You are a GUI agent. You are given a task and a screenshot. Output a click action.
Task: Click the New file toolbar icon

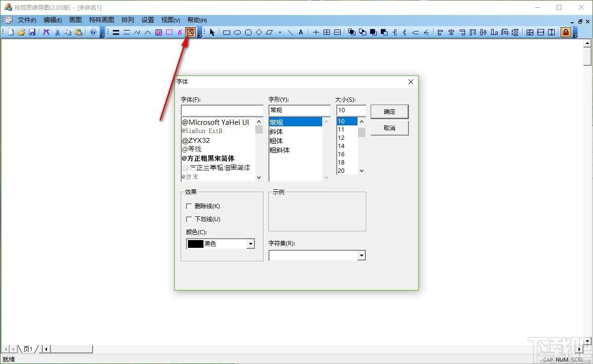pyautogui.click(x=11, y=32)
